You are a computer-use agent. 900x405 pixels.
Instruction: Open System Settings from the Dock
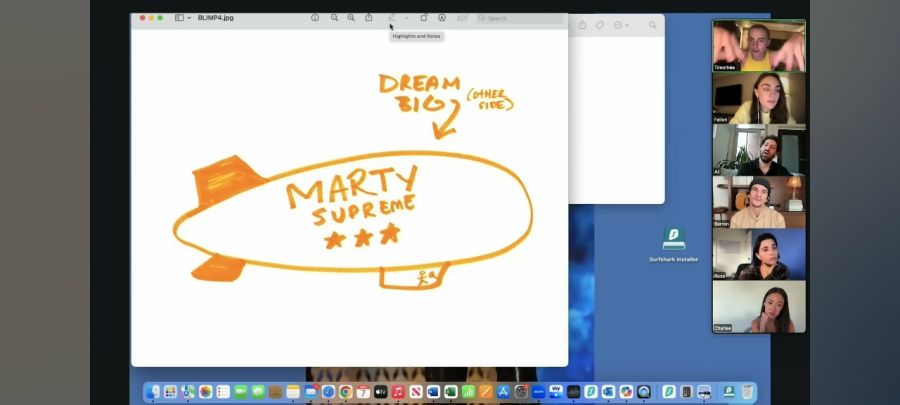coord(521,392)
